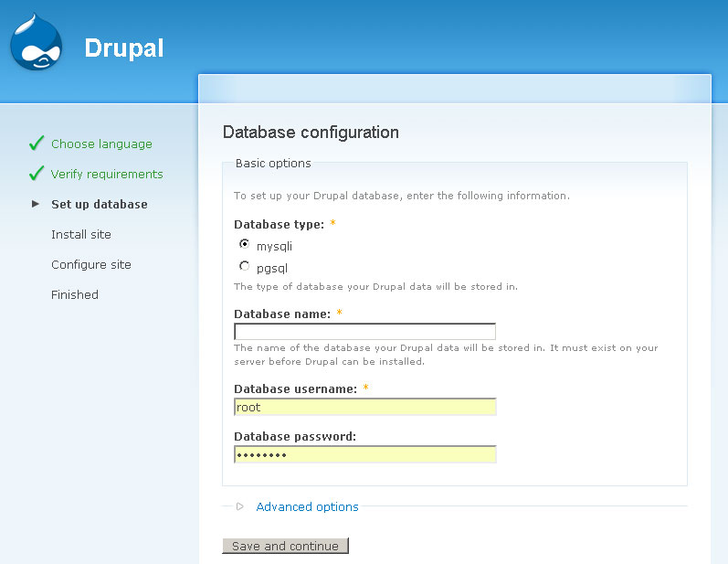This screenshot has width=728, height=564.
Task: Click the Configure site step
Action: (x=91, y=265)
